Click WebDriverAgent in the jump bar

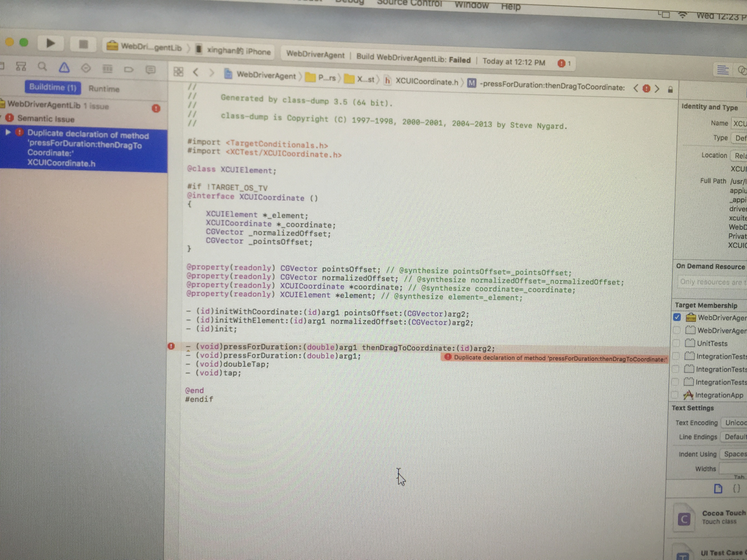point(261,75)
